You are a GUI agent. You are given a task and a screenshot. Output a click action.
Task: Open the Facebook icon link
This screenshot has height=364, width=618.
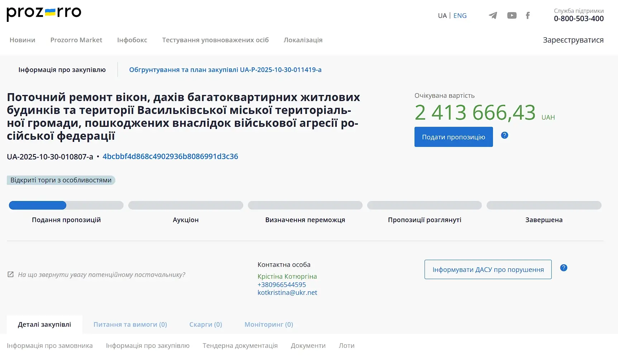528,15
